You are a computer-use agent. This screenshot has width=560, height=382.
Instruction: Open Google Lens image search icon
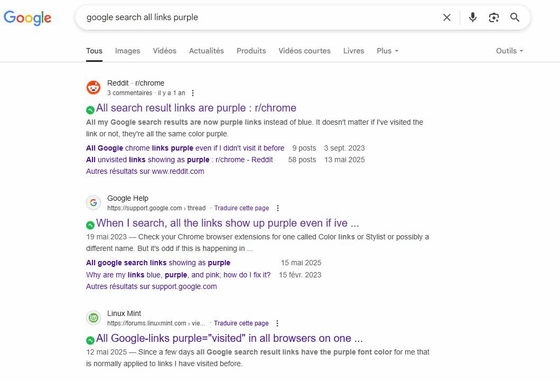[494, 17]
